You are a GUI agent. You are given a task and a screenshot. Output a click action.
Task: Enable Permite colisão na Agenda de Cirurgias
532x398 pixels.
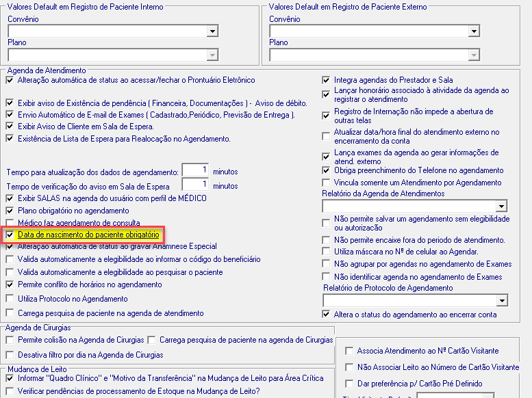10,340
